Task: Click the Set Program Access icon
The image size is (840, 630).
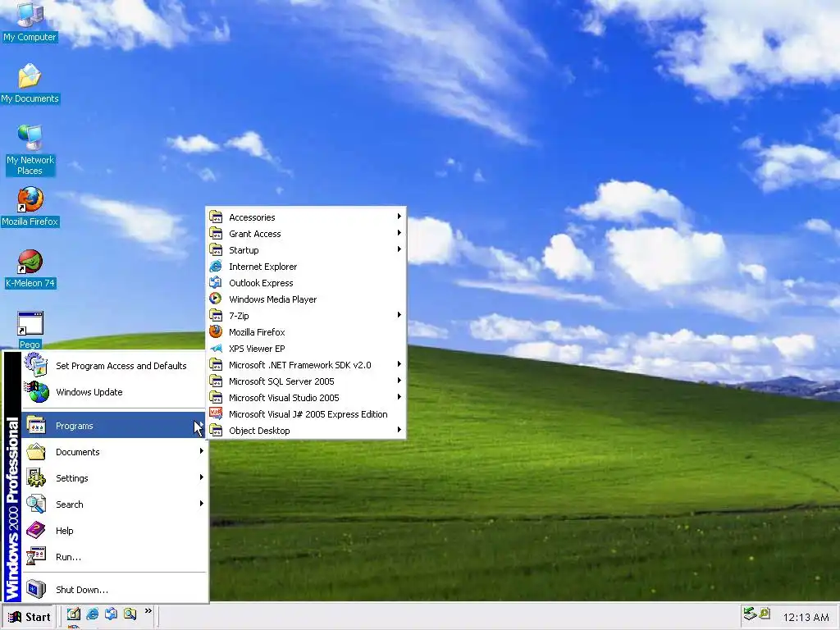Action: point(36,365)
